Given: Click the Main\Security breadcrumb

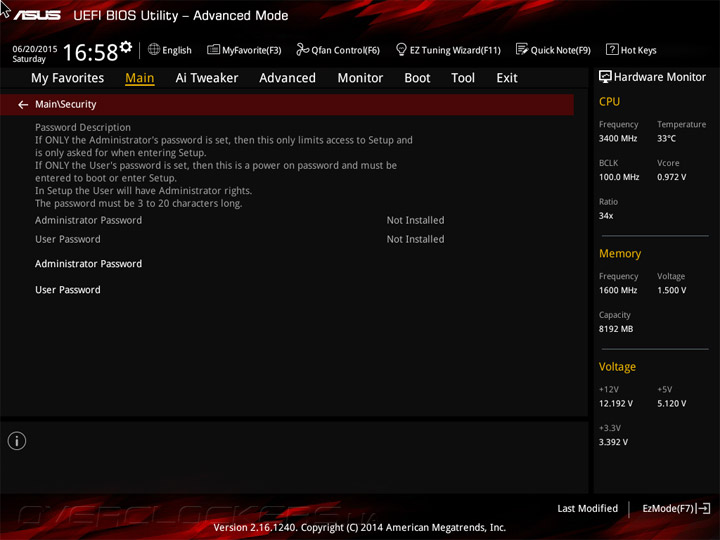Looking at the screenshot, I should (x=66, y=105).
